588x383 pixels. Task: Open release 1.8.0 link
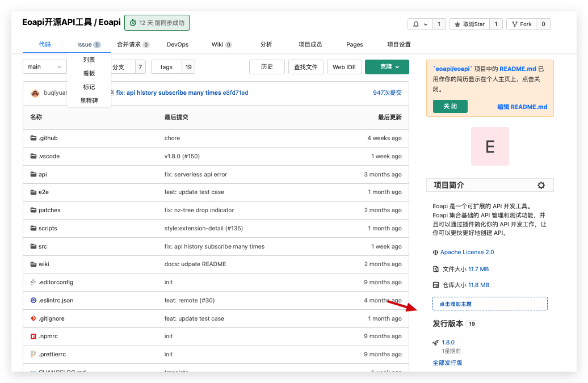pos(448,343)
